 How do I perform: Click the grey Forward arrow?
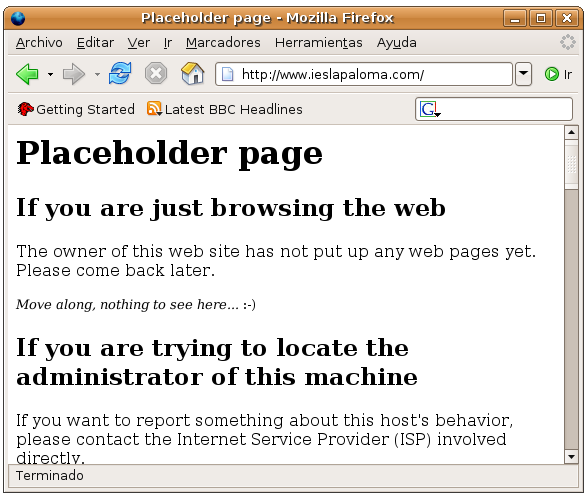[73, 74]
